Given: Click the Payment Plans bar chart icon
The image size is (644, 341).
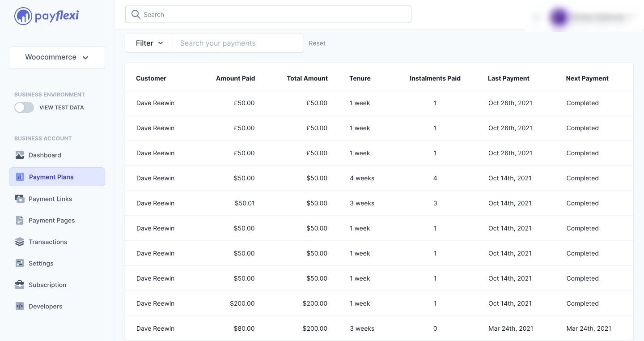Looking at the screenshot, I should (x=20, y=177).
